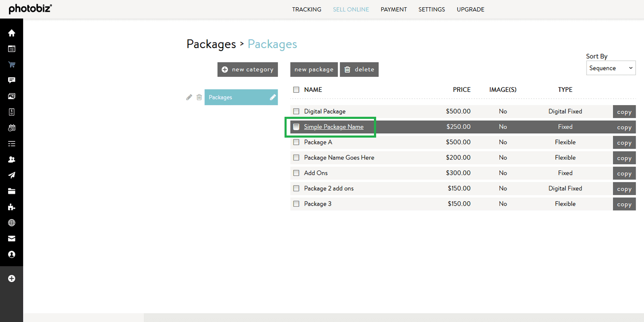Select the image gallery sidebar icon

click(12, 96)
